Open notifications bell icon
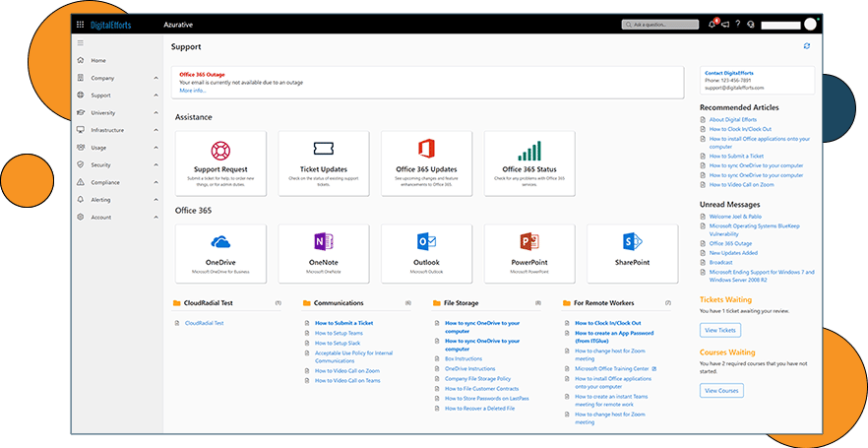Image resolution: width=868 pixels, height=448 pixels. click(712, 25)
